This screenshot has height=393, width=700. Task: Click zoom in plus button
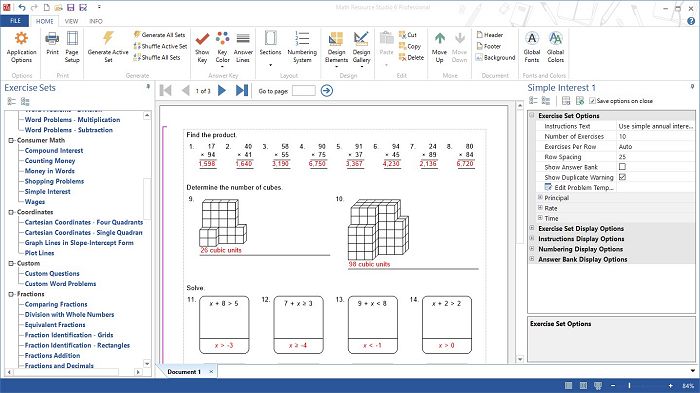coord(670,385)
